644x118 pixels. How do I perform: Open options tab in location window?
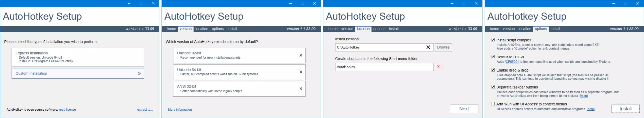pyautogui.click(x=379, y=29)
